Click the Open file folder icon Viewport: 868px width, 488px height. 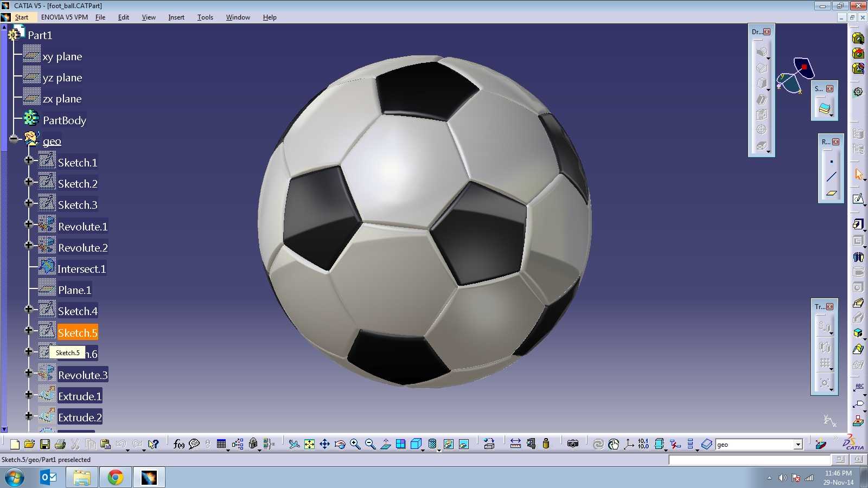click(x=29, y=444)
